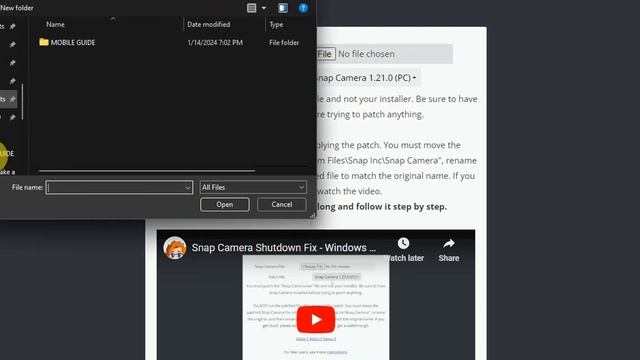Click the dialog resize grip corner
This screenshot has width=640, height=360.
[313, 216]
